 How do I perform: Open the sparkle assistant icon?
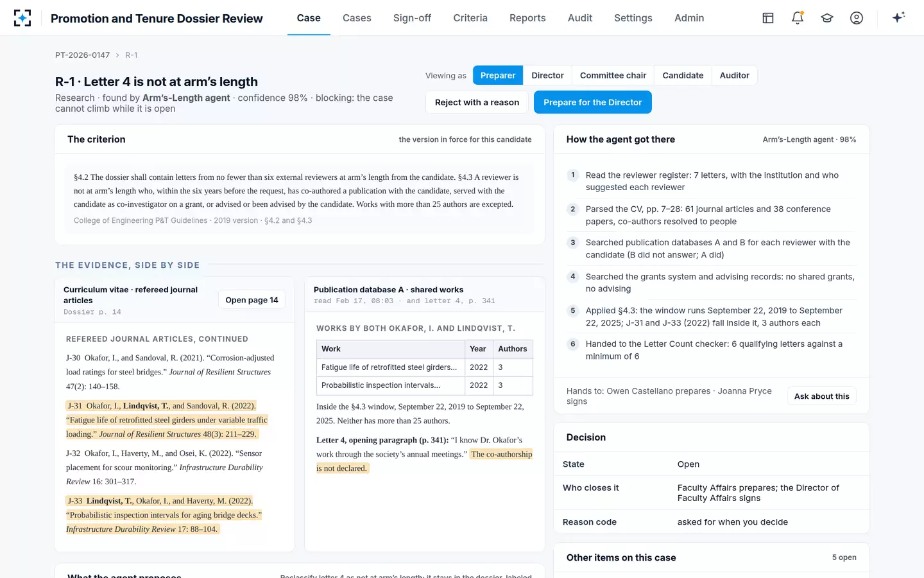click(898, 17)
